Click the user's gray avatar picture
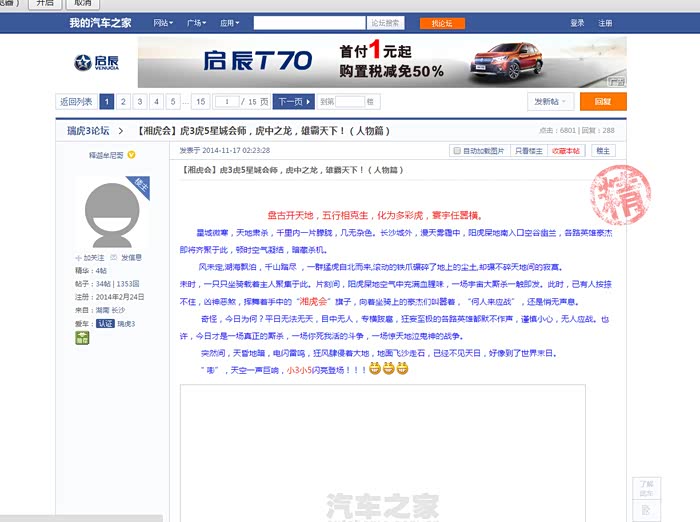The image size is (700, 522). point(113,211)
